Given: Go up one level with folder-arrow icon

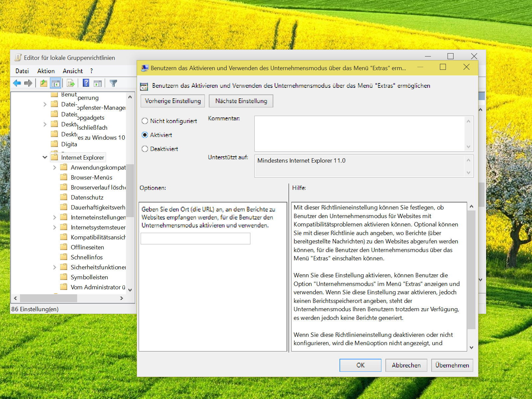Looking at the screenshot, I should pos(44,83).
